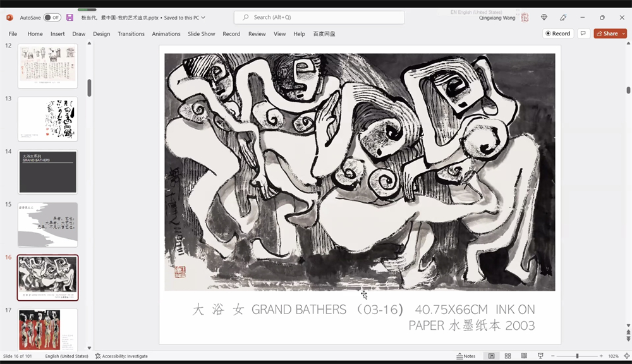Expand the file name saved-location dropdown
This screenshot has width=632, height=364.
(x=203, y=18)
